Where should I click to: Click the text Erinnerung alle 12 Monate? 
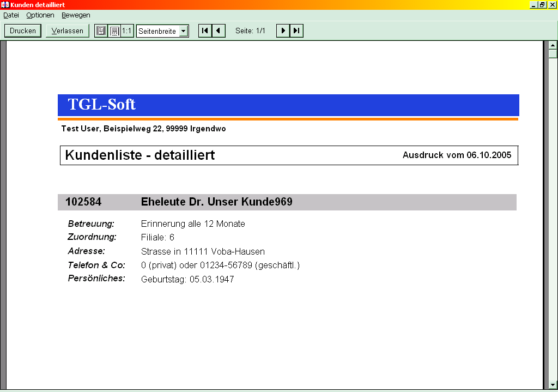click(193, 224)
